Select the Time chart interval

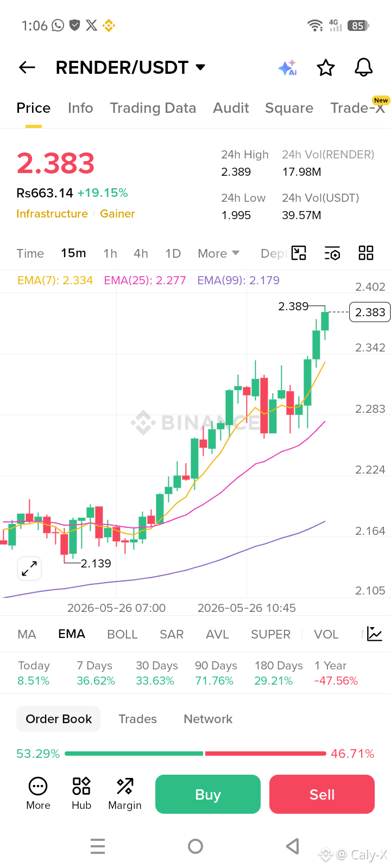30,253
